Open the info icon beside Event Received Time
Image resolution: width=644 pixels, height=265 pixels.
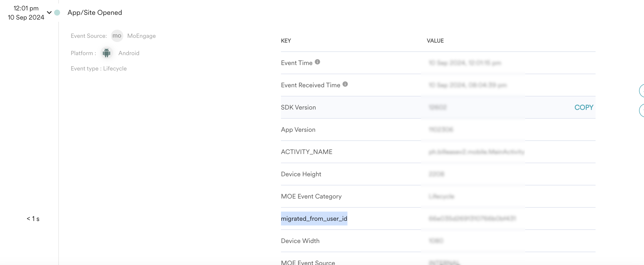click(345, 84)
